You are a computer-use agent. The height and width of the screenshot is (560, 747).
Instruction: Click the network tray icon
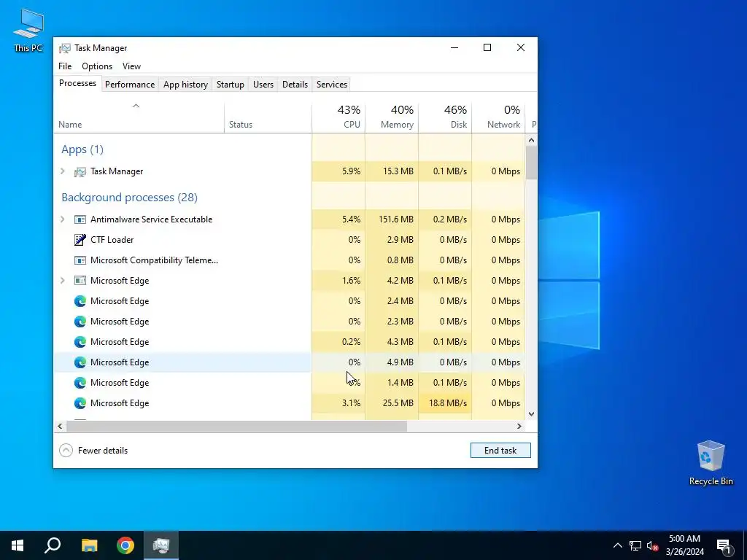pyautogui.click(x=635, y=545)
